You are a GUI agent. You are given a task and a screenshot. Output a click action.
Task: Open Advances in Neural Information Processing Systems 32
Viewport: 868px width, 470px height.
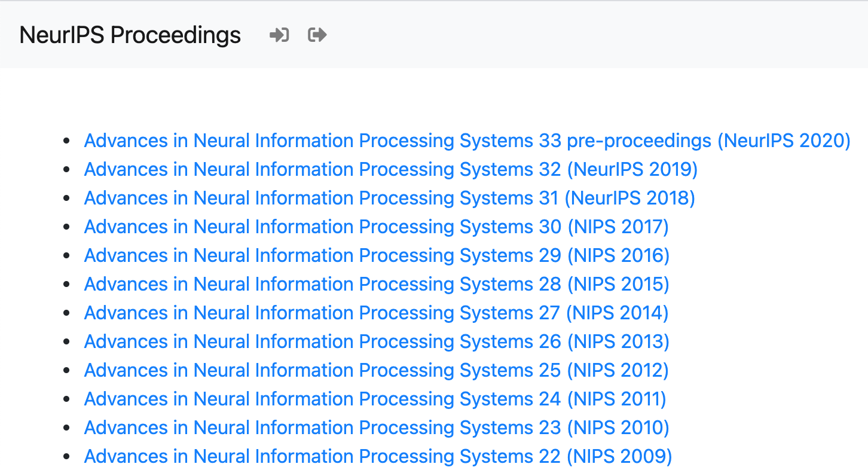[390, 169]
